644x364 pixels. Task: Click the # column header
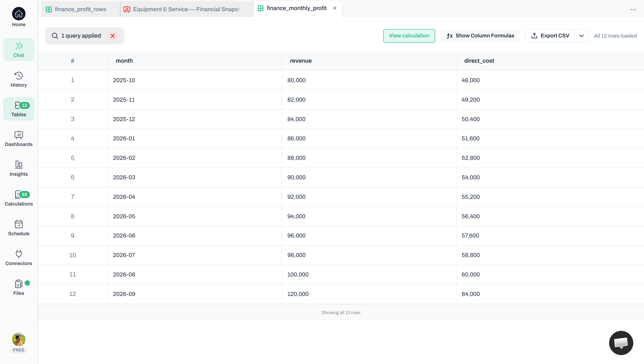tap(72, 61)
